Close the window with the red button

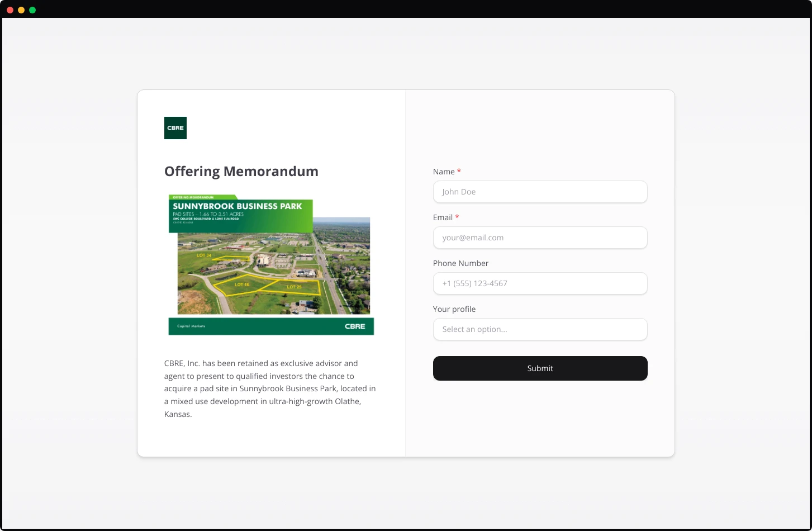pyautogui.click(x=10, y=10)
